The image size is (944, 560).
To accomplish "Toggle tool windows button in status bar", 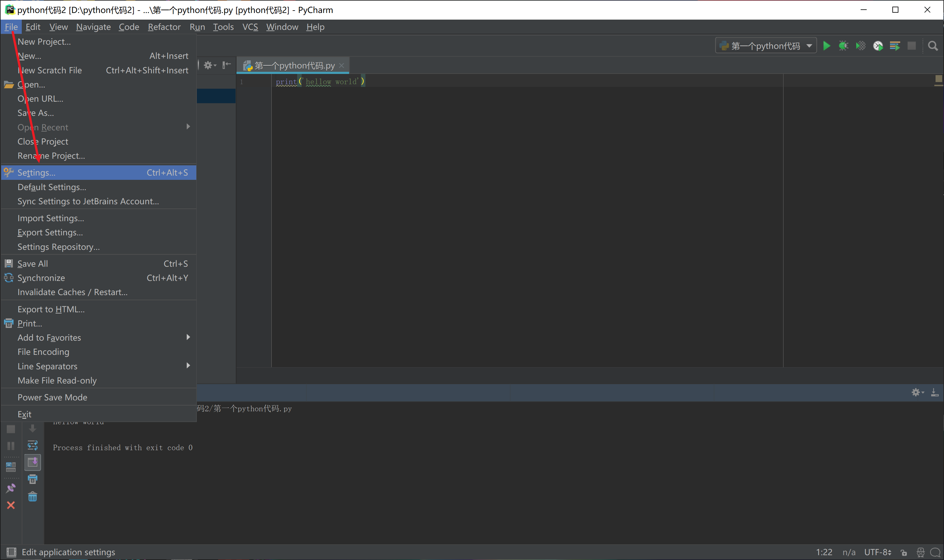I will click(11, 552).
